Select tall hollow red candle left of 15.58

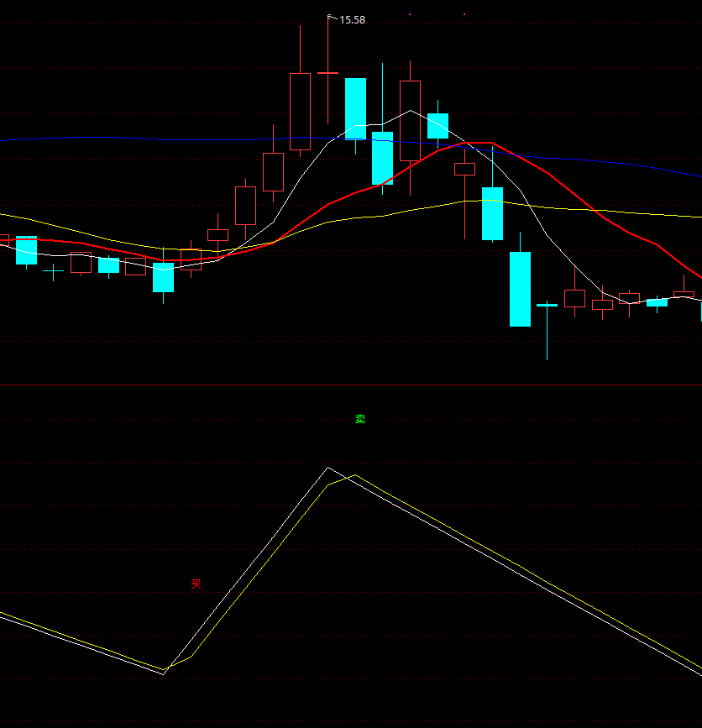pos(300,112)
